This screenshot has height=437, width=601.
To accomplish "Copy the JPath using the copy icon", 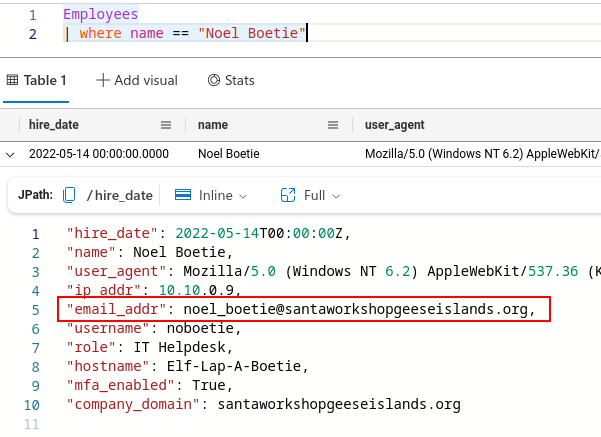I will pos(70,195).
